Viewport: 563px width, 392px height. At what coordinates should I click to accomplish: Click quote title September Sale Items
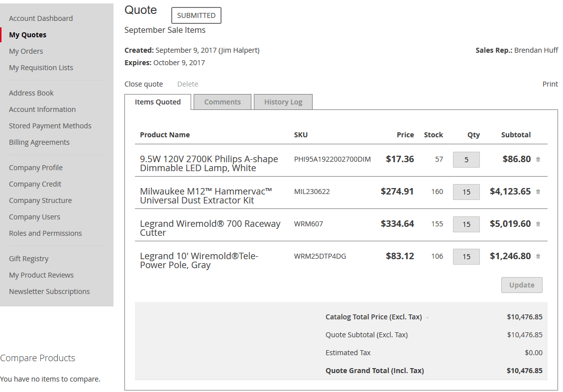165,30
